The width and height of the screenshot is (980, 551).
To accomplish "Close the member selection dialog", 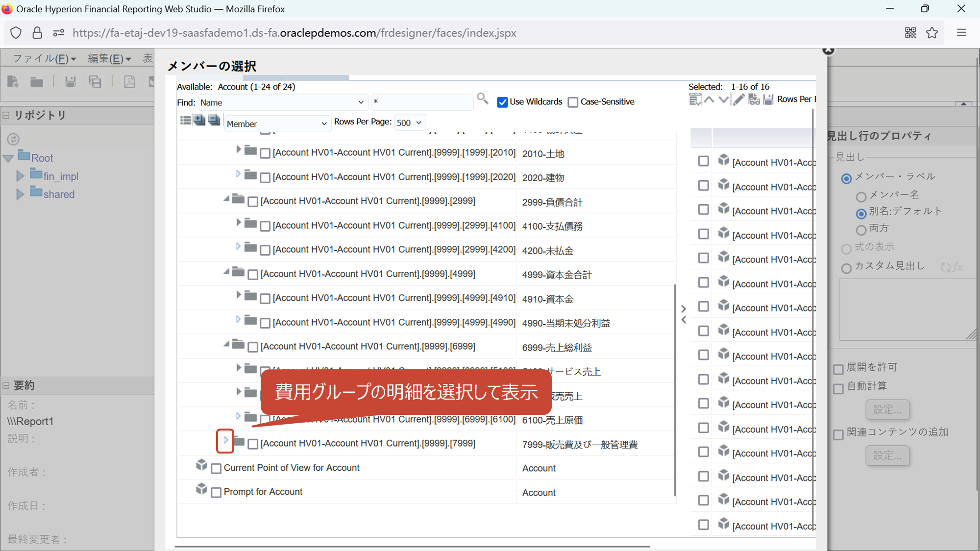I will click(828, 50).
